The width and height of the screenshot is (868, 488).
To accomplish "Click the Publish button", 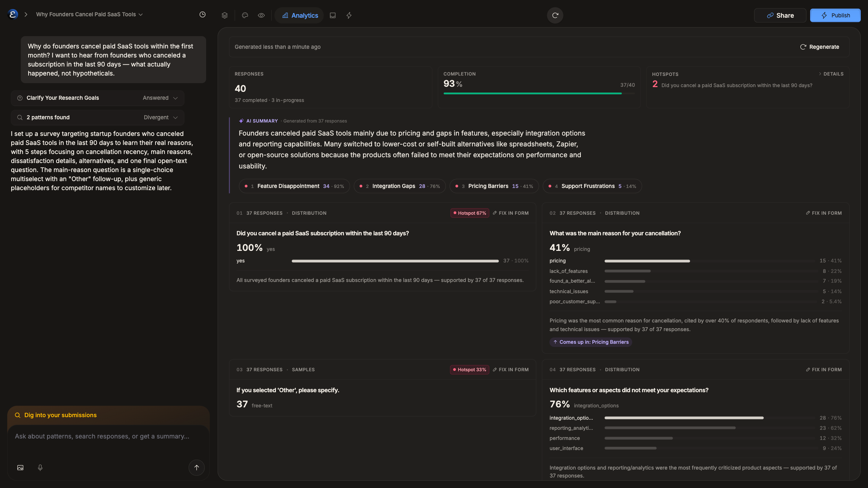I will pyautogui.click(x=835, y=15).
